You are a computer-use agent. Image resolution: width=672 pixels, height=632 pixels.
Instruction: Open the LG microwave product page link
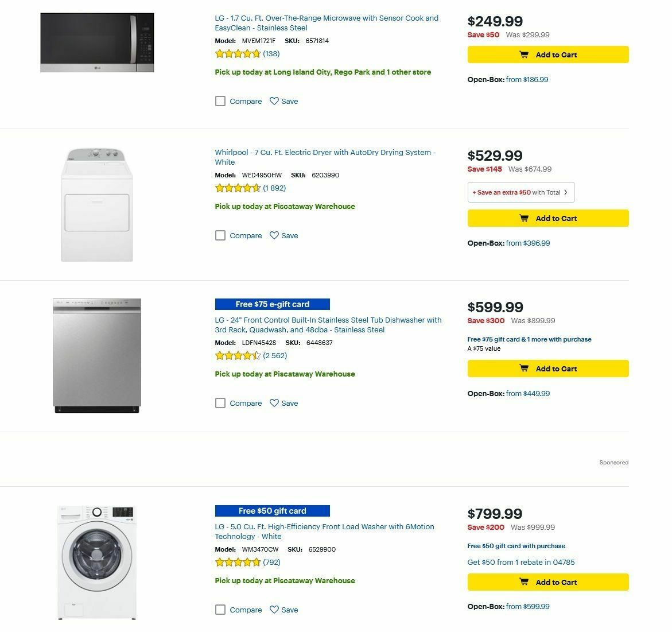(327, 23)
